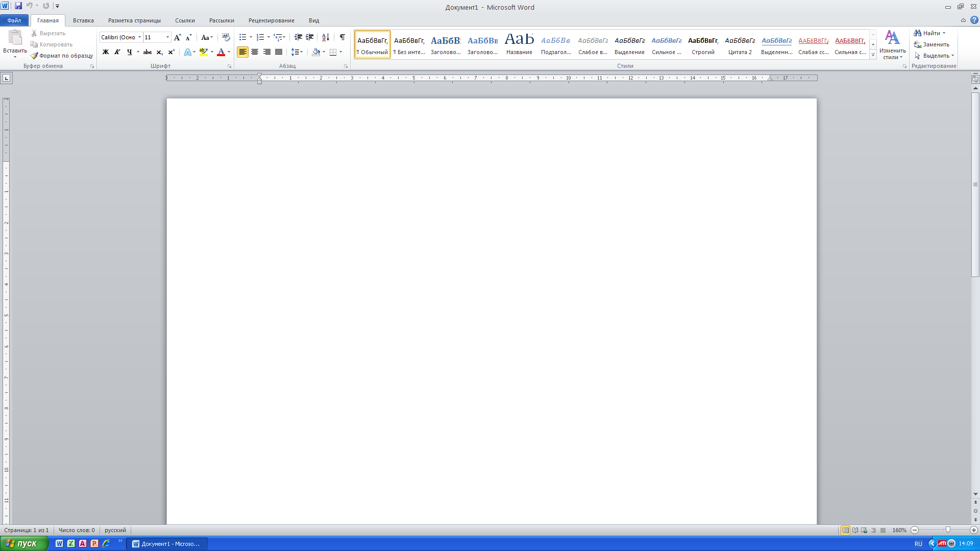Toggle Bold (Ж) formatting
The height and width of the screenshot is (551, 980).
[x=106, y=52]
